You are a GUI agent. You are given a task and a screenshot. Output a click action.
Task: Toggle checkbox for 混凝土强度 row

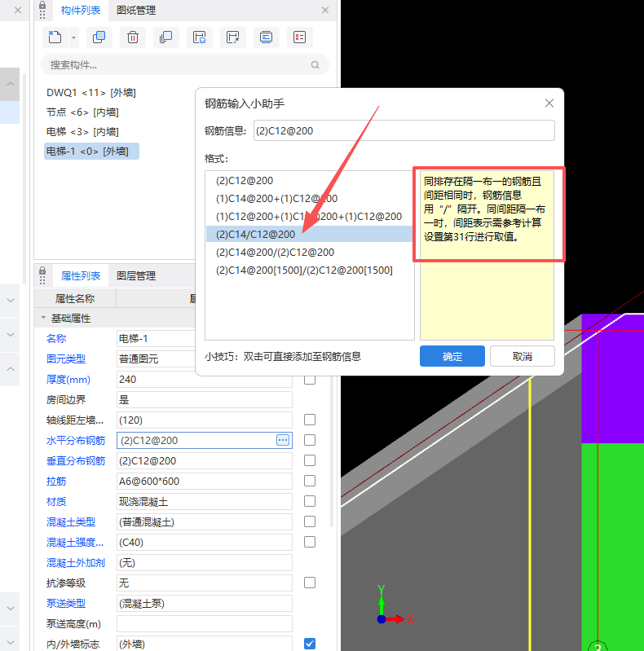(x=310, y=542)
